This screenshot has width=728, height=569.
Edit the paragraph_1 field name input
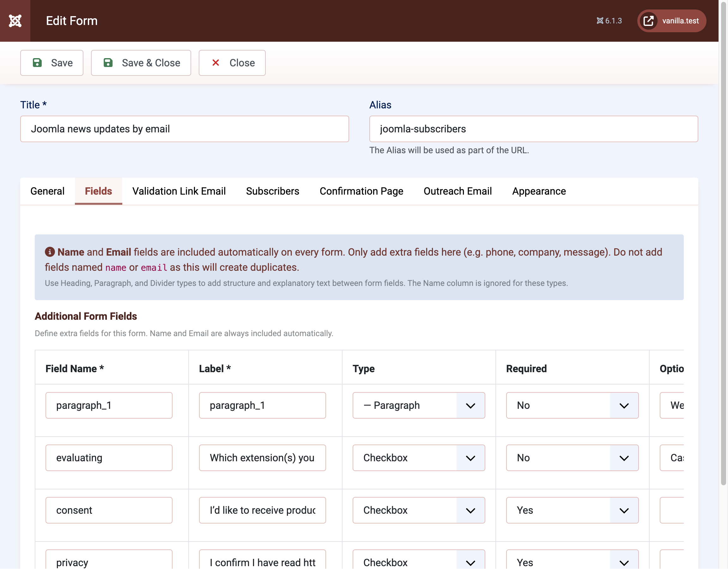pos(109,405)
